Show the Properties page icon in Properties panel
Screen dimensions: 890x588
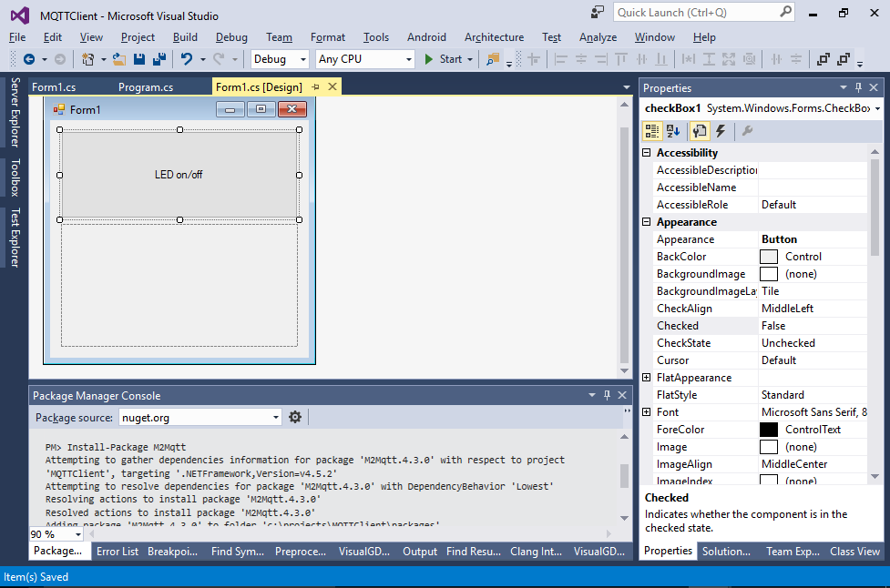pos(700,131)
